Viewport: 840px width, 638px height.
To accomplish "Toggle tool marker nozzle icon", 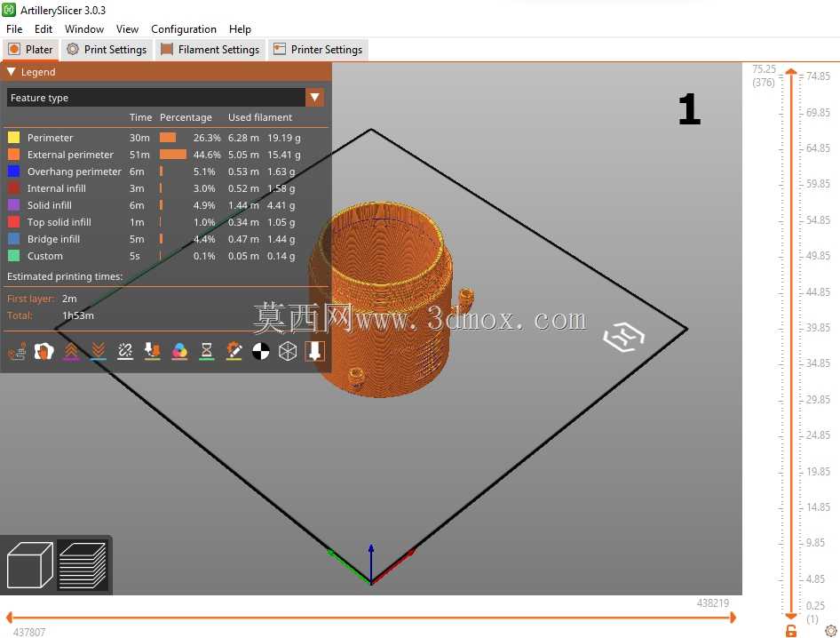I will click(315, 352).
